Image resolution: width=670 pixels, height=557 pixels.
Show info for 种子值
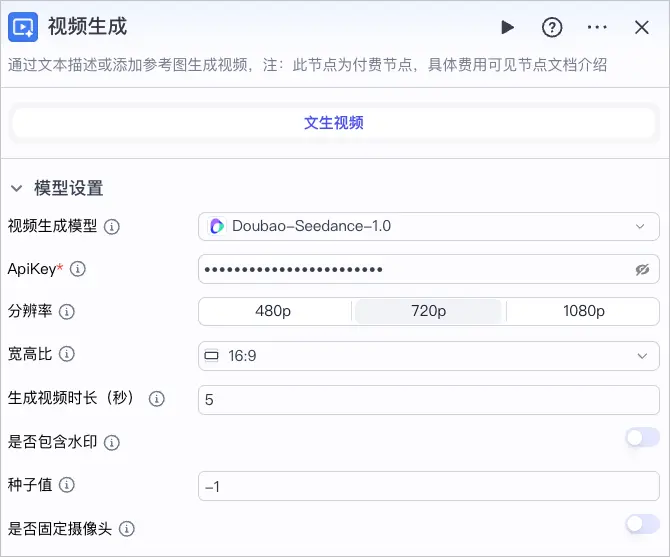[67, 485]
